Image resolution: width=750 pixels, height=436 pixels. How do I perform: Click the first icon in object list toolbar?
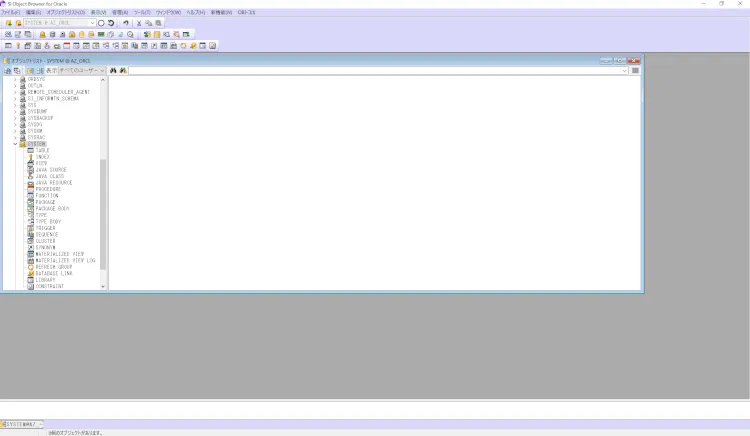click(x=8, y=70)
